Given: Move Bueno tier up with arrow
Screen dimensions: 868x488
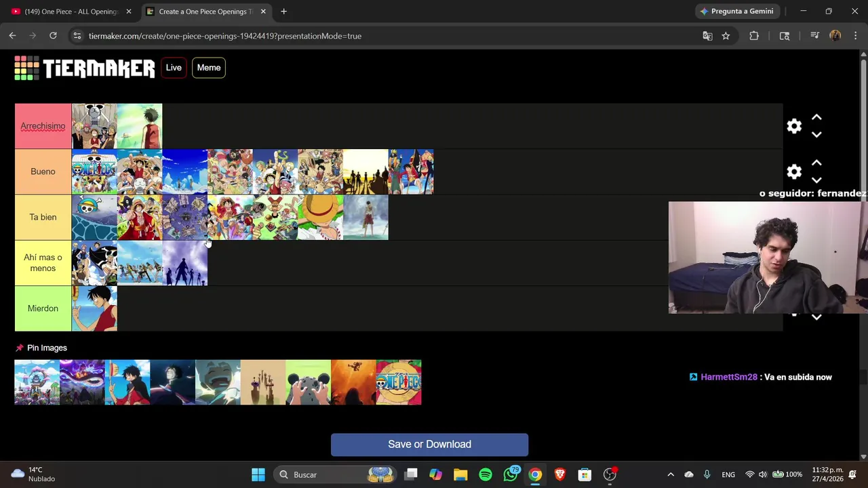Looking at the screenshot, I should pos(816,163).
